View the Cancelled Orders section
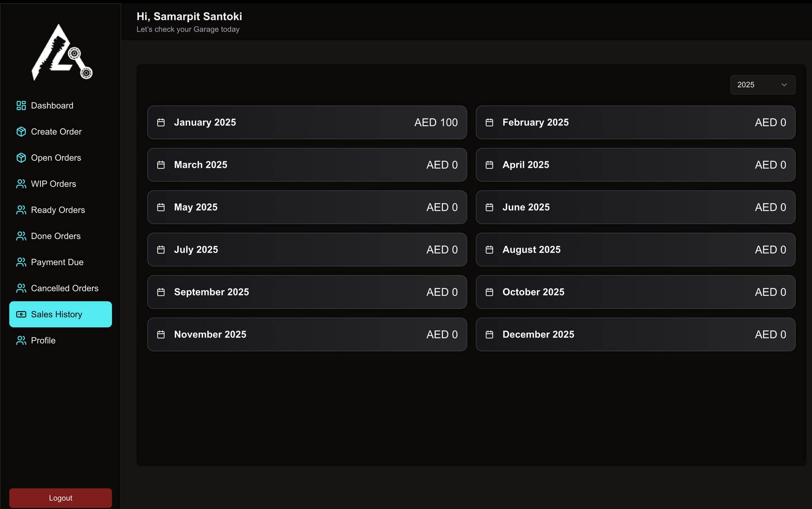The image size is (812, 509). coord(65,288)
